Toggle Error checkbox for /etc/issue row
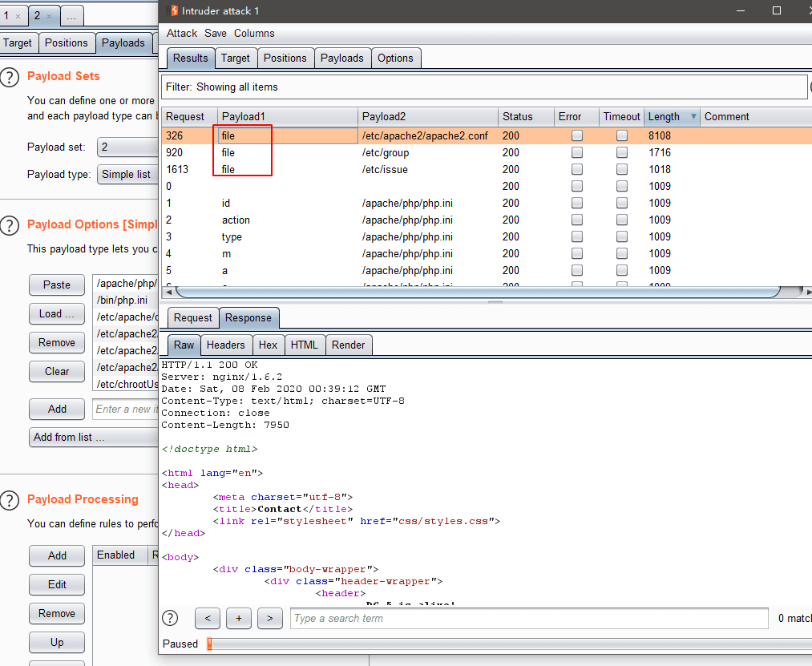 (x=577, y=170)
